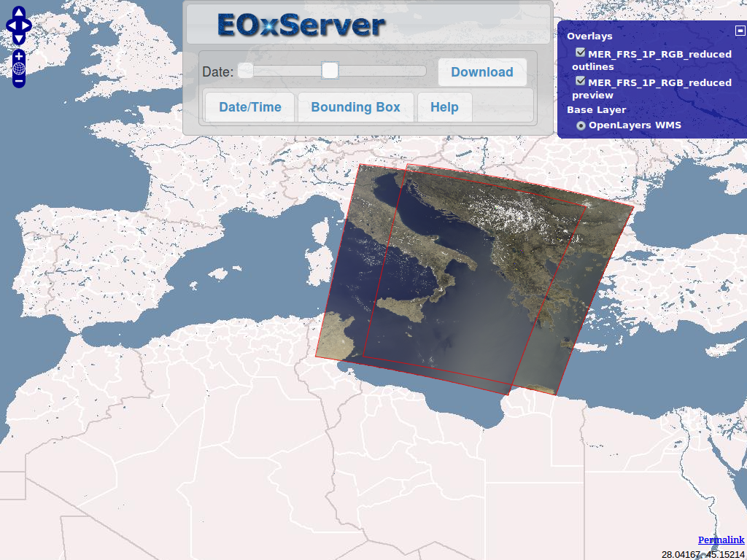Zoom out with the minus button
The image size is (747, 560).
click(18, 82)
